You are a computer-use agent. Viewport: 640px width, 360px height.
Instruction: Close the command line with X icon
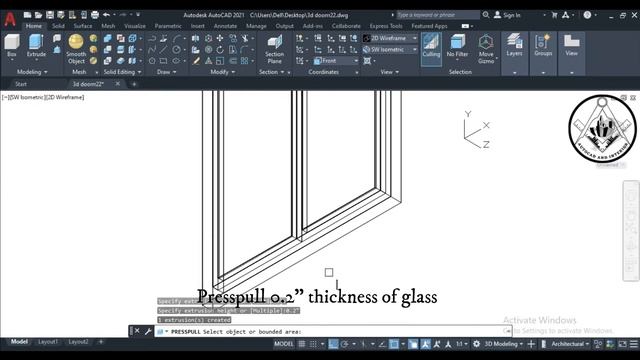[137, 331]
